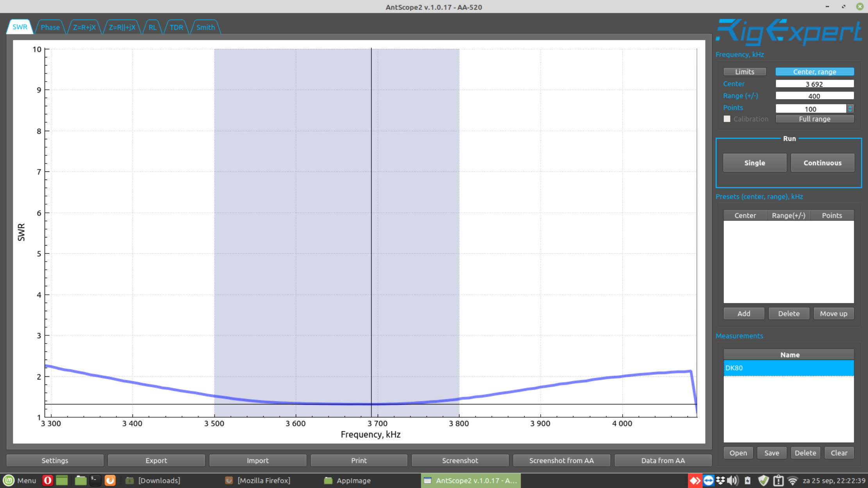The width and height of the screenshot is (868, 488).
Task: Switch to the Smith chart tab
Action: click(205, 27)
